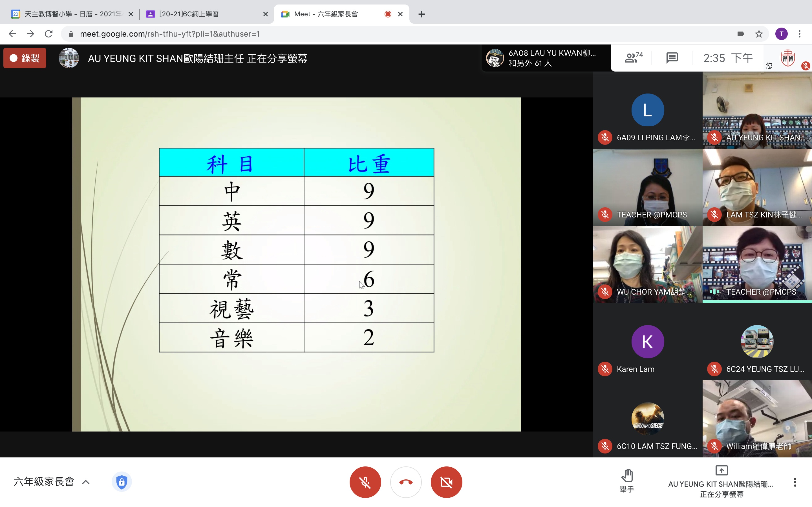Click the camera permission icon in address bar
The image size is (812, 507).
pyautogui.click(x=741, y=34)
